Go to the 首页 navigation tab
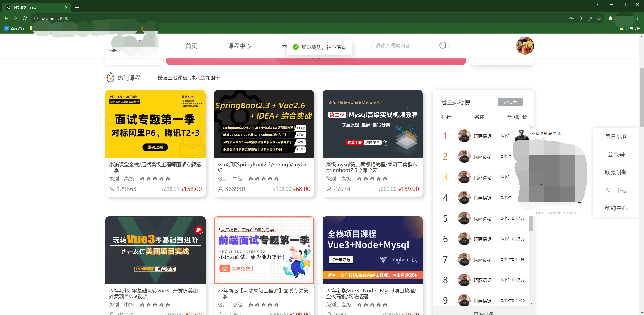644x315 pixels. tap(191, 46)
